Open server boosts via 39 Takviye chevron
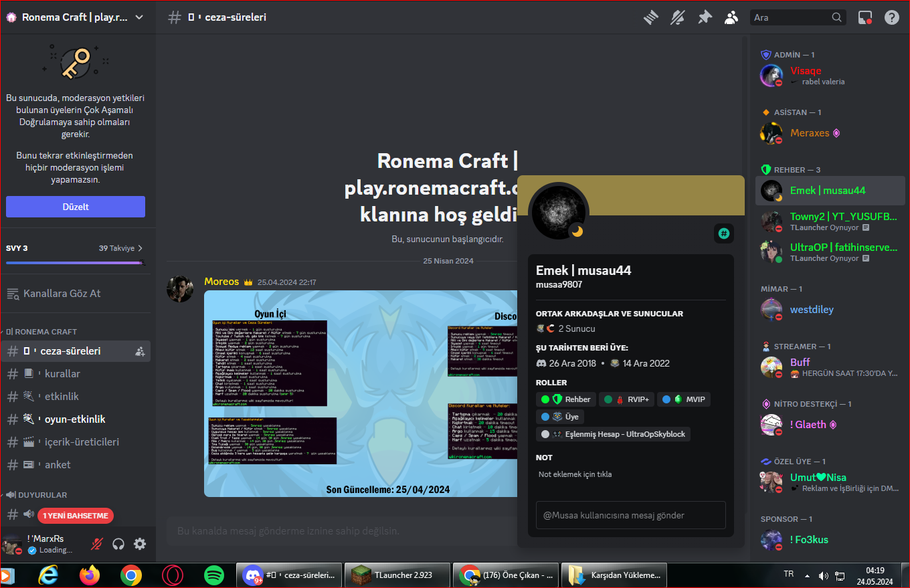Image resolution: width=910 pixels, height=588 pixels. click(x=140, y=248)
